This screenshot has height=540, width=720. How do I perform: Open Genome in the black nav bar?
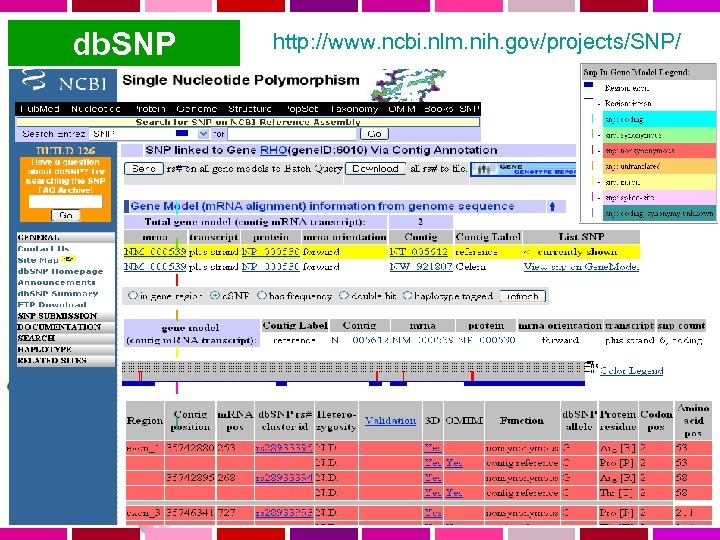[x=197, y=109]
